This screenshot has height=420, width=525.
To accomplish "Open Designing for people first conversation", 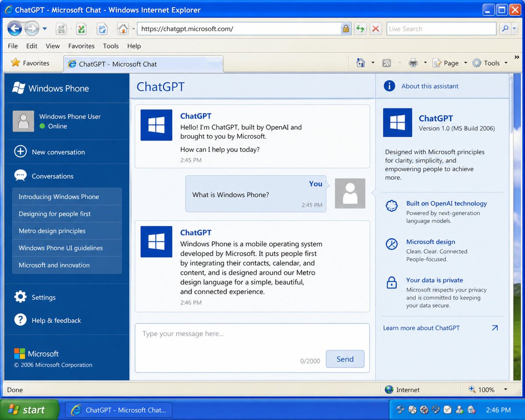I will pyautogui.click(x=67, y=214).
